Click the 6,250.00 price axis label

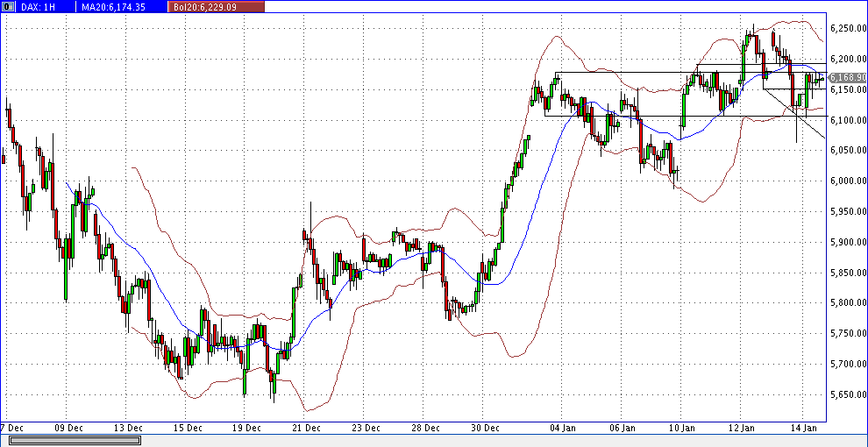[x=848, y=28]
